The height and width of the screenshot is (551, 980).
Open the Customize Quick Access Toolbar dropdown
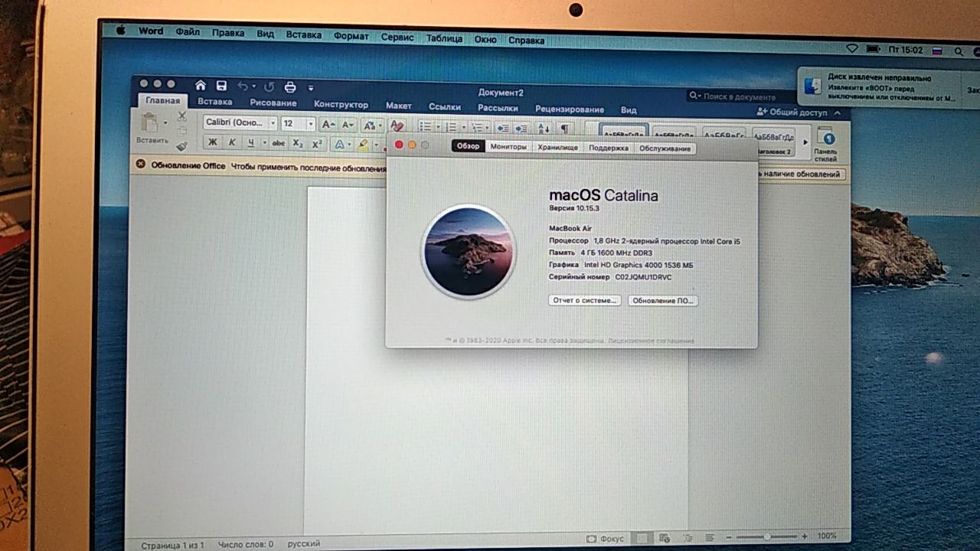coord(311,87)
